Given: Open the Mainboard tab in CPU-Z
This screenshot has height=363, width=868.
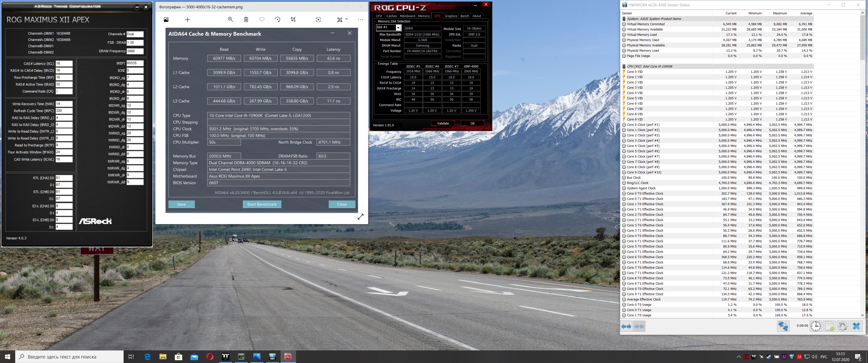Looking at the screenshot, I should pyautogui.click(x=408, y=16).
